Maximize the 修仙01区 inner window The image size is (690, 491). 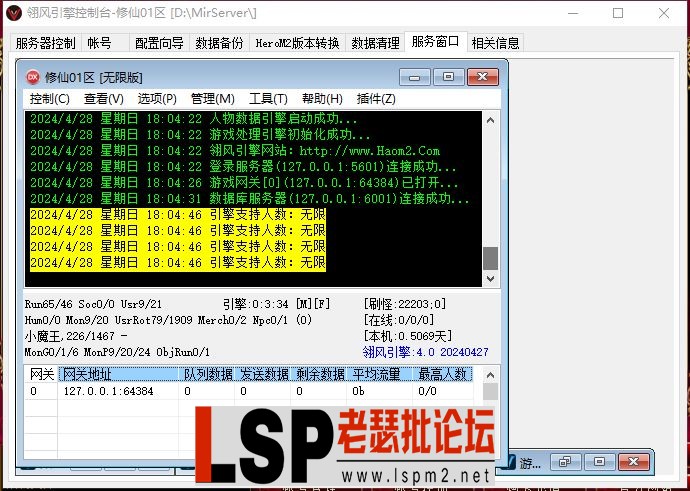click(448, 77)
